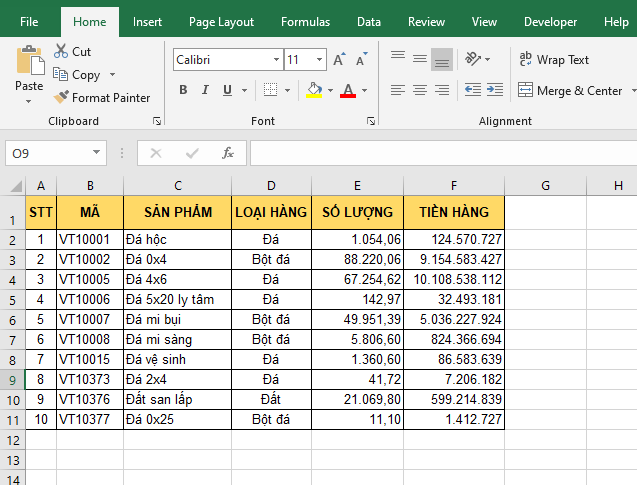This screenshot has width=637, height=485.
Task: Click the Cut scissors icon
Action: (61, 51)
